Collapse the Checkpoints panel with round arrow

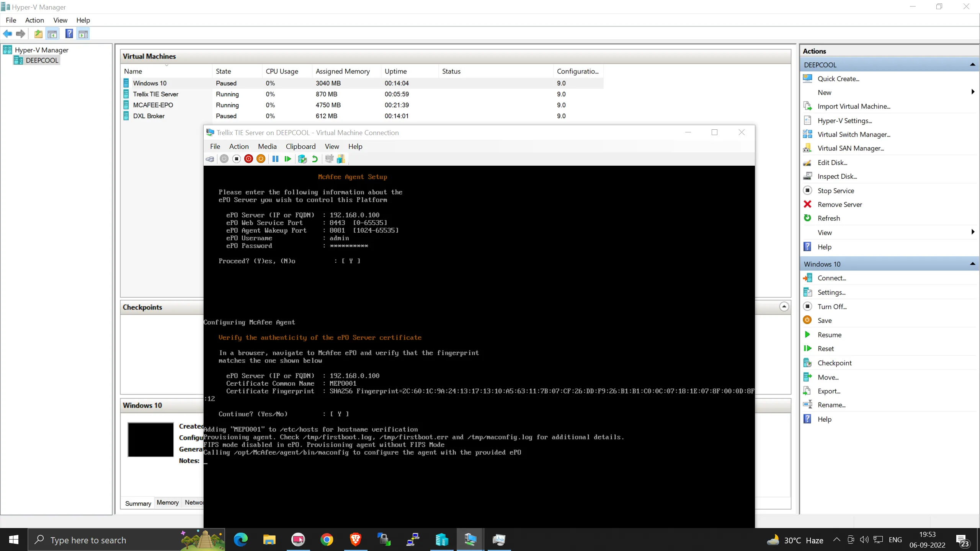784,307
